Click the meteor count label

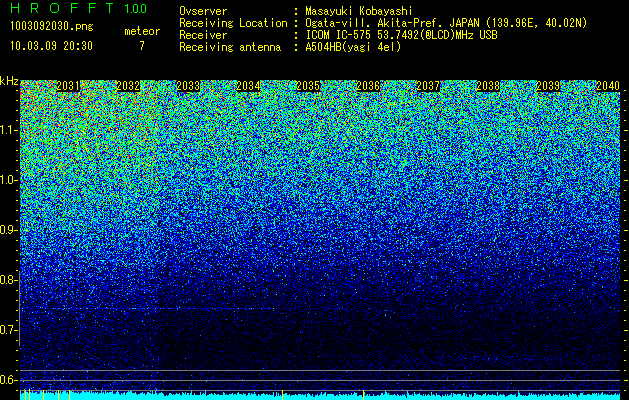click(x=142, y=31)
